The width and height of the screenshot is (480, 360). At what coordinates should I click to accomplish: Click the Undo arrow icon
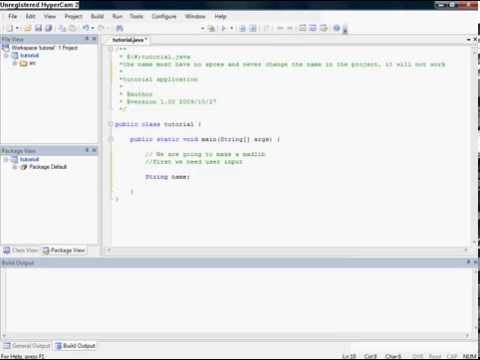[x=86, y=28]
